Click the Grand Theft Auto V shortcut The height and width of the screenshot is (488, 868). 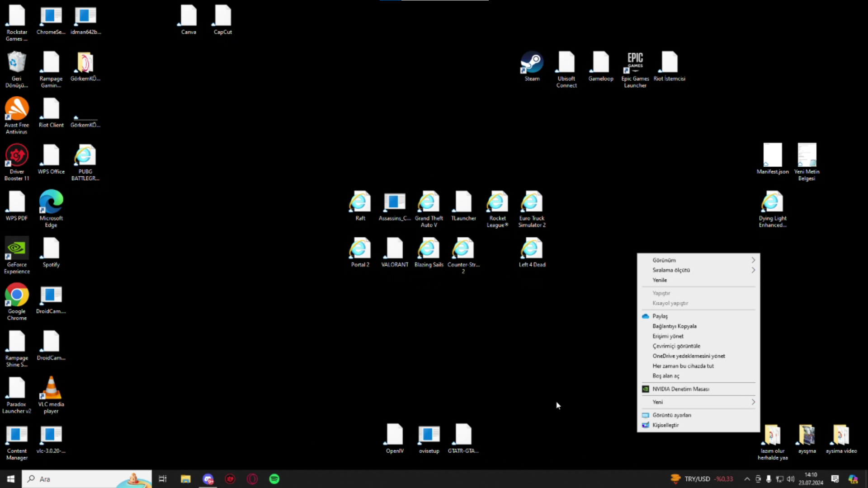(429, 203)
